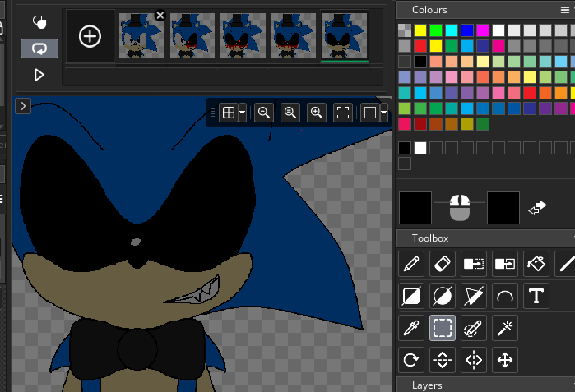Screen dimensions: 575x392
Task: Choose the transparent checkered swatch
Action: (x=405, y=30)
